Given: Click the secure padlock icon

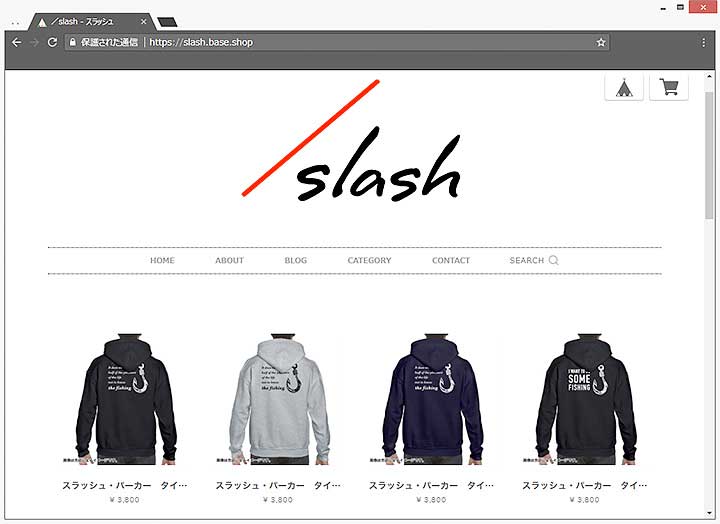Looking at the screenshot, I should click(73, 42).
